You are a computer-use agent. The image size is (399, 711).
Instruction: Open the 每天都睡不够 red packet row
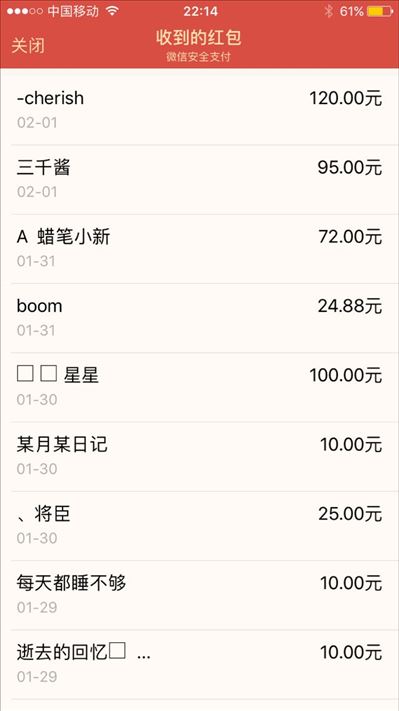(x=200, y=596)
